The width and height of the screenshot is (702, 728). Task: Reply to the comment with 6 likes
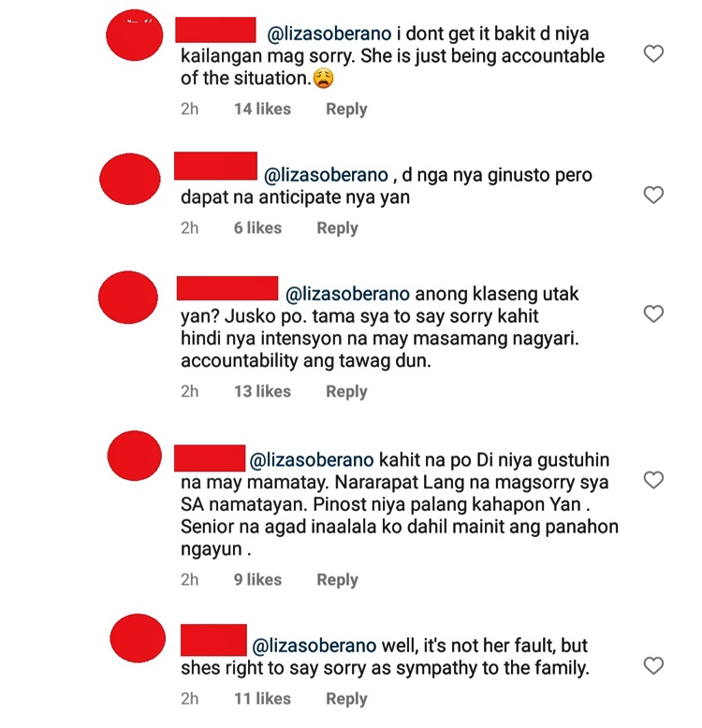(x=337, y=228)
